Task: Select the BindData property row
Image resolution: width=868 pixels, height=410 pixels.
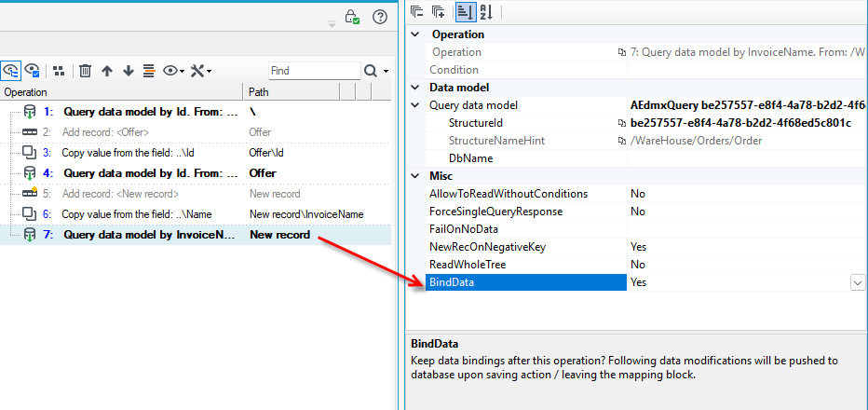Action: pos(526,282)
